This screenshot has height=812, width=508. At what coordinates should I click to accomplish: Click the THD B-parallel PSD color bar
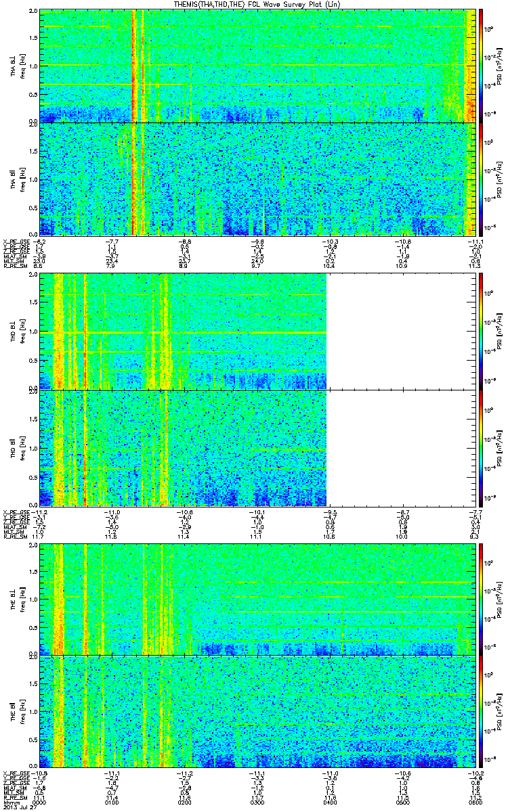[482, 447]
